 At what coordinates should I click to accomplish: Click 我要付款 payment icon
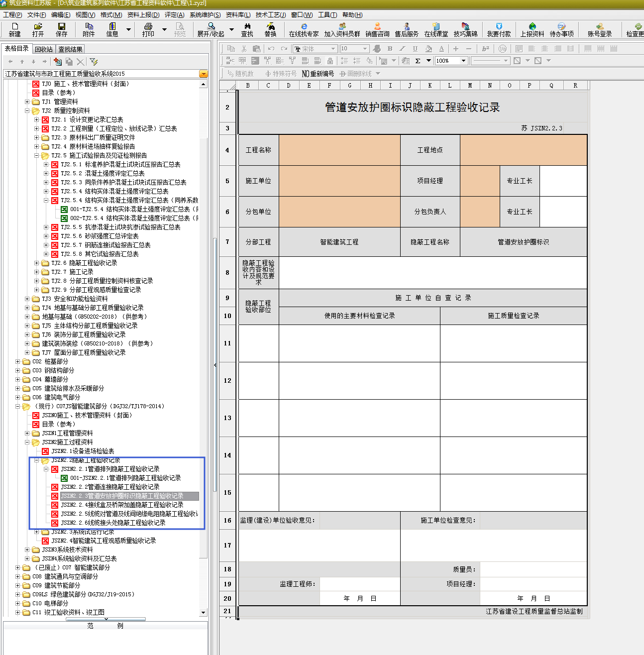click(499, 29)
